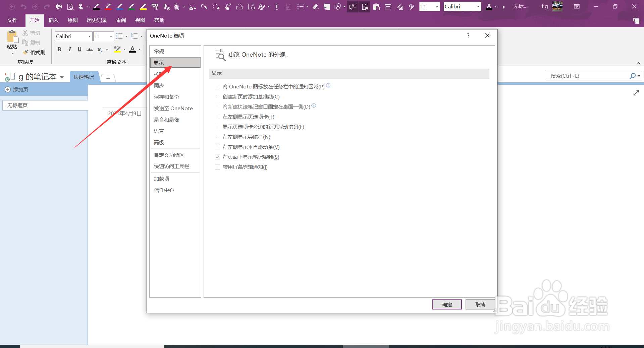Open the Paste options arrow below 粘贴
The width and height of the screenshot is (644, 348).
(x=12, y=53)
